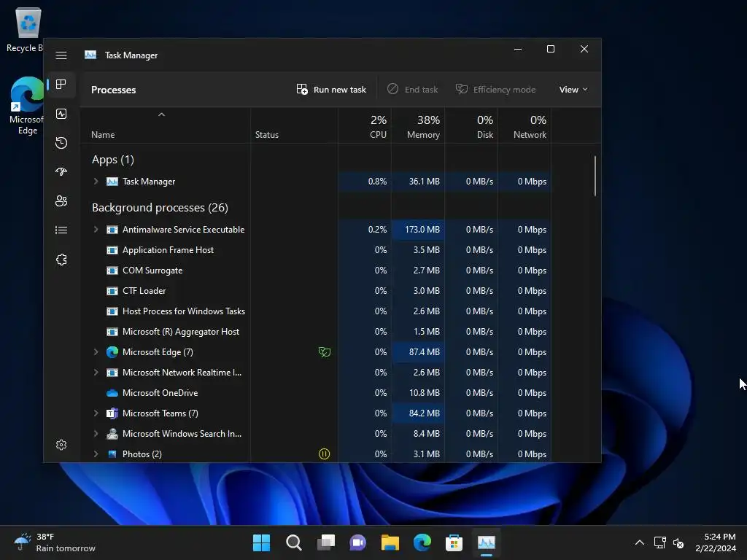The height and width of the screenshot is (560, 747).
Task: Expand the Task Manager app row
Action: pos(96,182)
